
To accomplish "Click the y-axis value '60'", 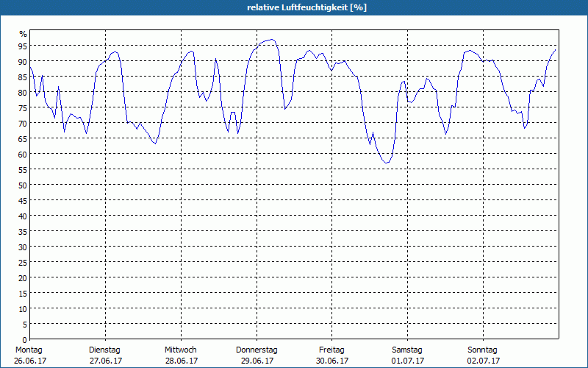I will [23, 154].
